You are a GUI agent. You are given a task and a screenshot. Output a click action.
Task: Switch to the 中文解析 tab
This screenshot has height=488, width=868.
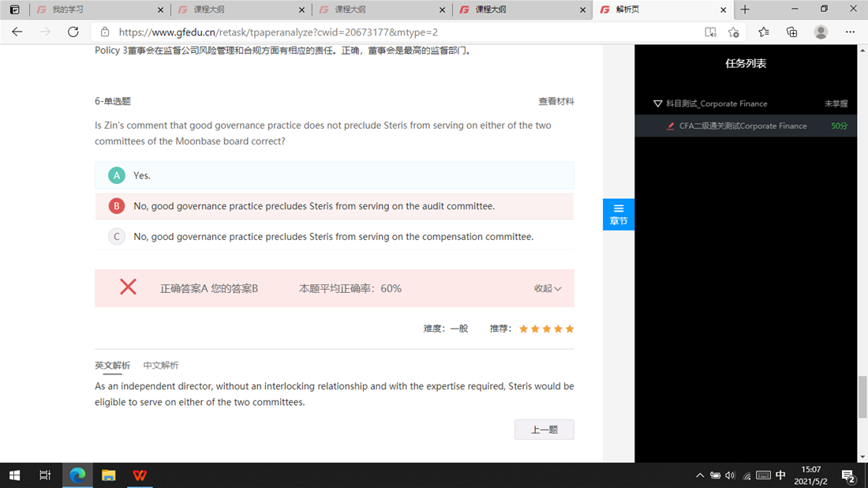pyautogui.click(x=160, y=366)
